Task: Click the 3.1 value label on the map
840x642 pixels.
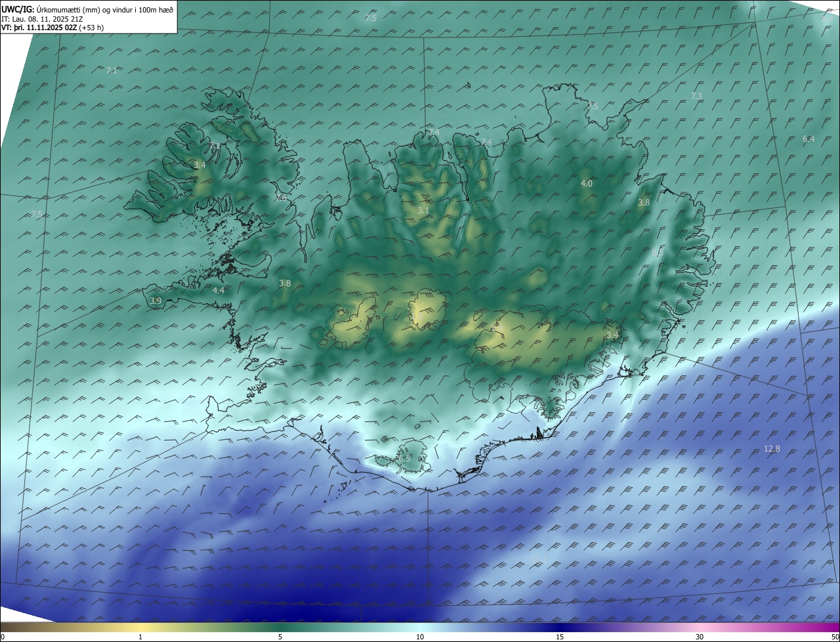Action: pyautogui.click(x=423, y=211)
